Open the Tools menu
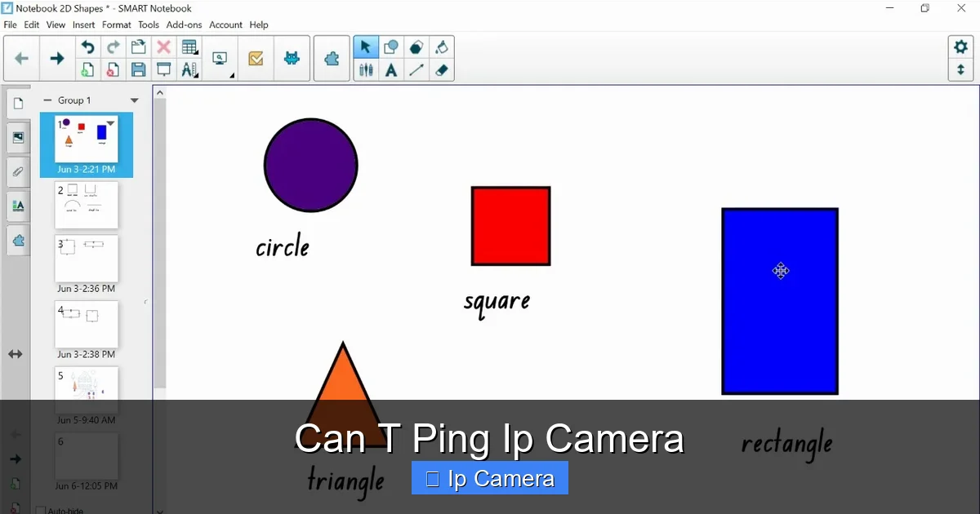The height and width of the screenshot is (514, 980). (x=149, y=24)
